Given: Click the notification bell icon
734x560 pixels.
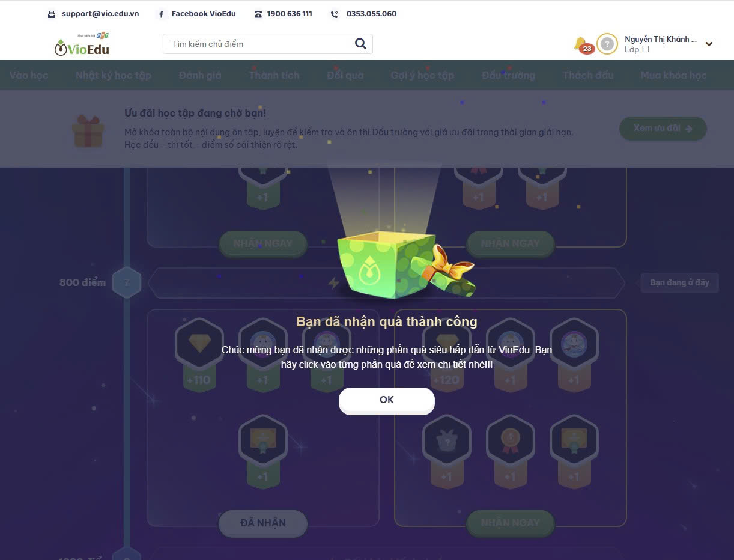Looking at the screenshot, I should 581,43.
